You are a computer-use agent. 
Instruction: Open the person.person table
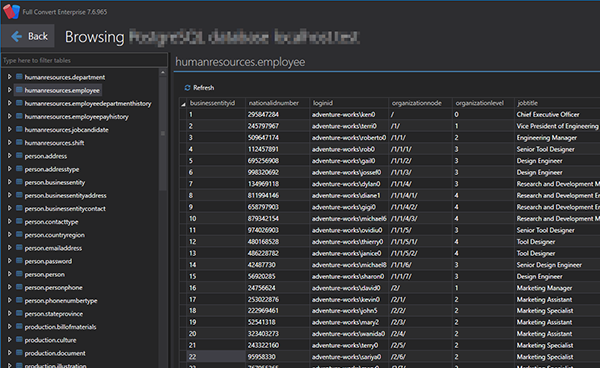pyautogui.click(x=44, y=275)
